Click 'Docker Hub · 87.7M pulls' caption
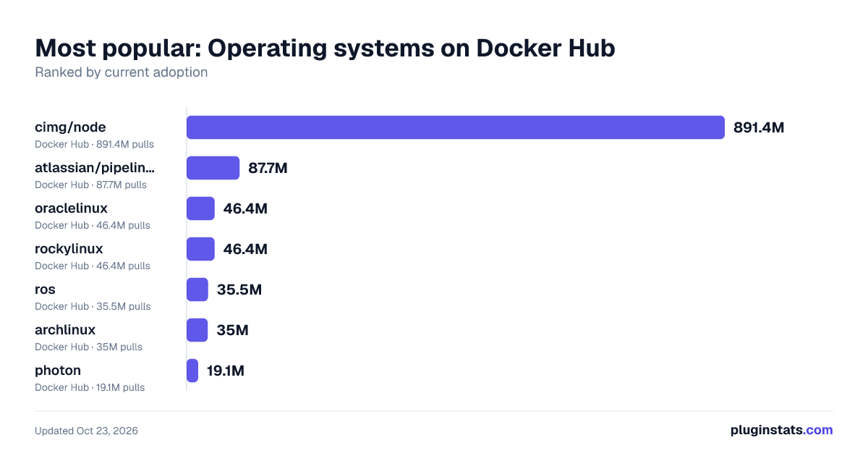The width and height of the screenshot is (868, 456). tap(90, 185)
